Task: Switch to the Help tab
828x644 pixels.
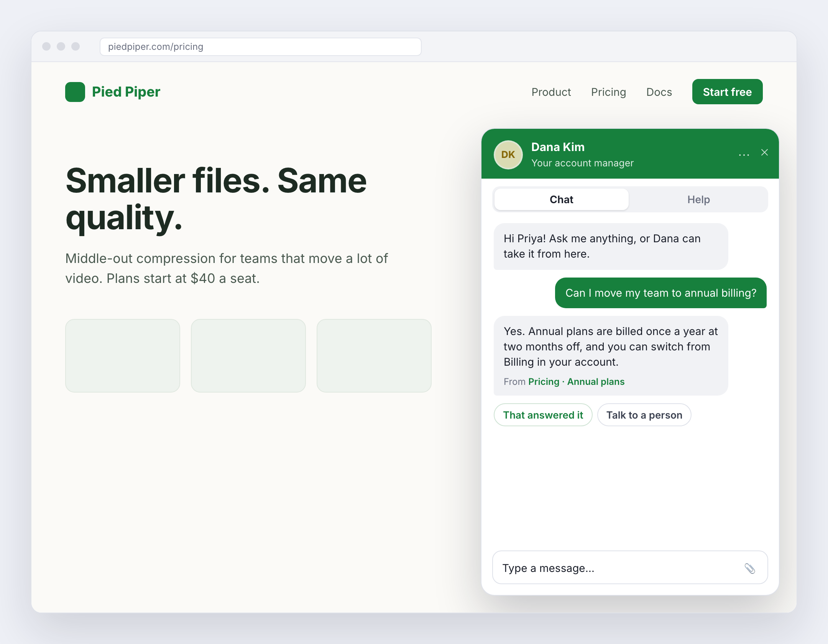Action: [698, 199]
